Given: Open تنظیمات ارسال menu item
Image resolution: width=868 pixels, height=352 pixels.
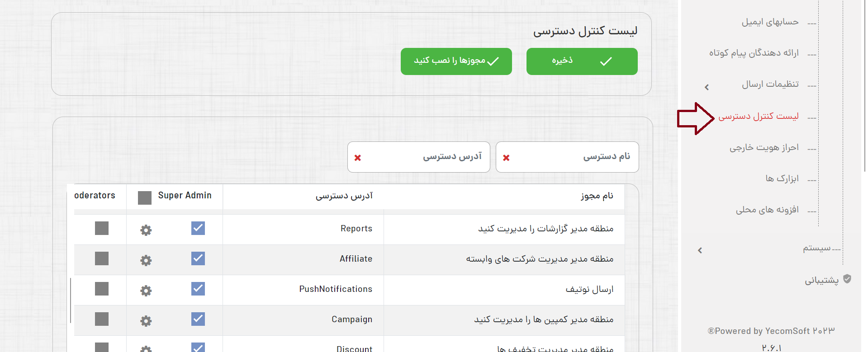Looking at the screenshot, I should point(770,84).
